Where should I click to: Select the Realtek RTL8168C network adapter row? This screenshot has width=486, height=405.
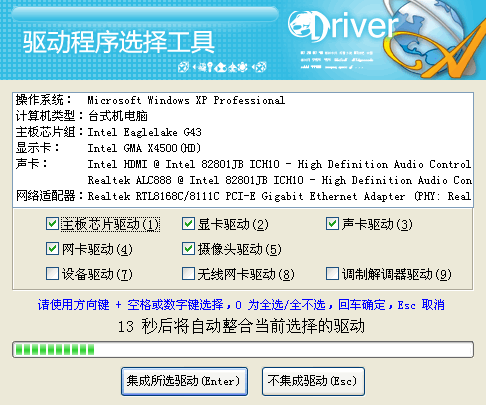pos(243,196)
